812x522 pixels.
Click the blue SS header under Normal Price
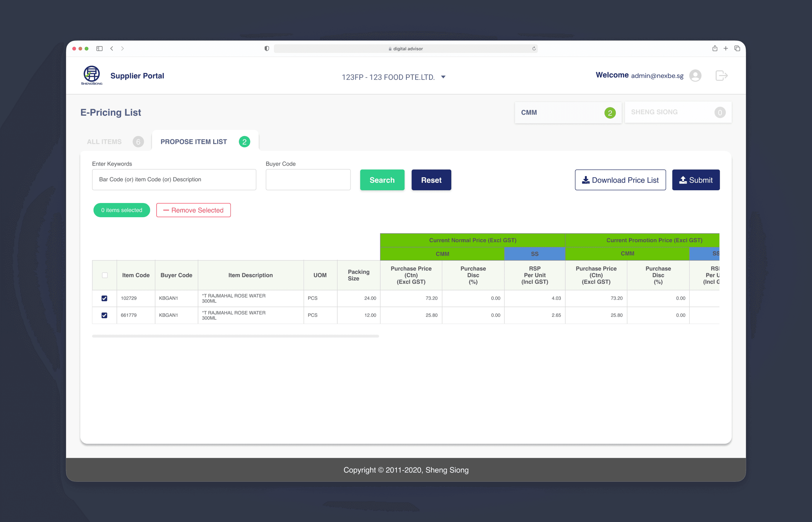534,254
